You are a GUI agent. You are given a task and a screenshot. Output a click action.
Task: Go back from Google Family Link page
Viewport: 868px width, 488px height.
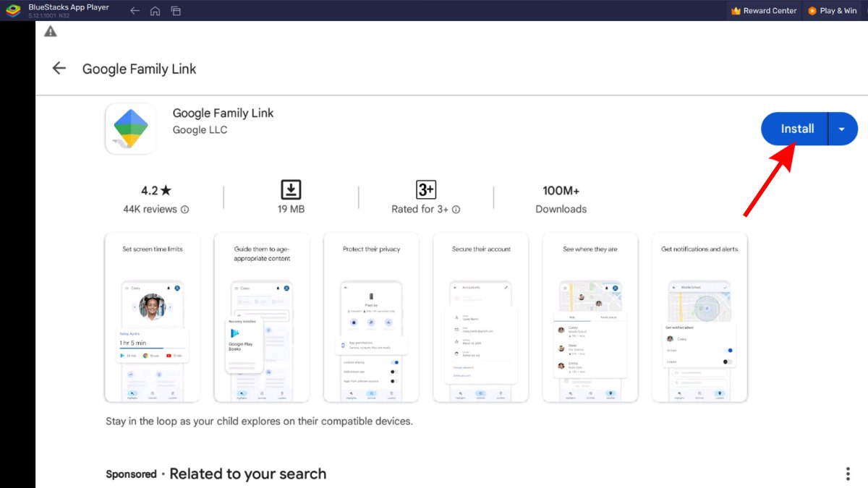pyautogui.click(x=59, y=69)
